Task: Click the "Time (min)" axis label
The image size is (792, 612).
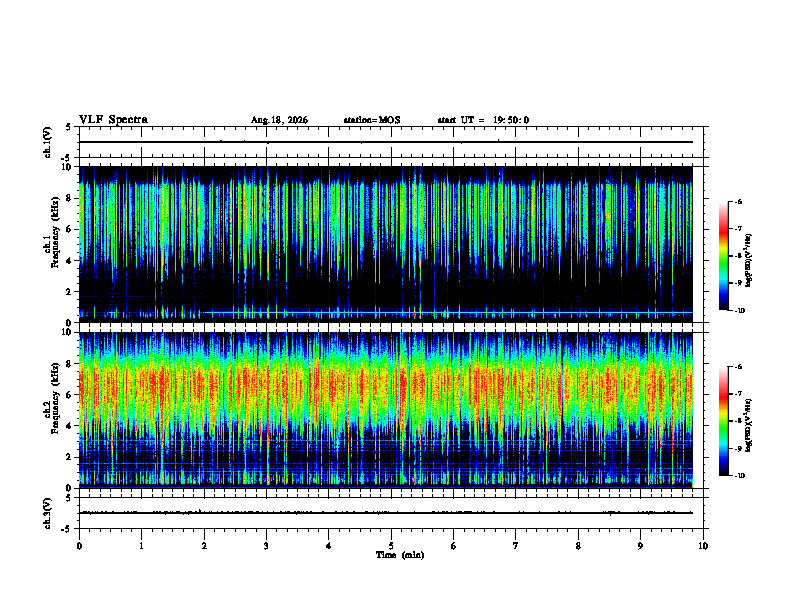Action: click(x=400, y=555)
